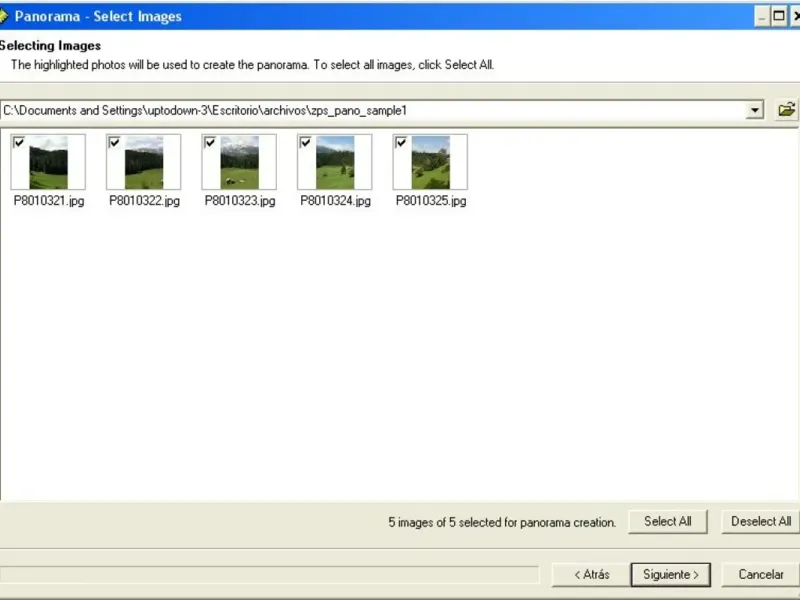Image resolution: width=800 pixels, height=600 pixels.
Task: Click the 'Selecting Images' heading
Action: (x=50, y=45)
